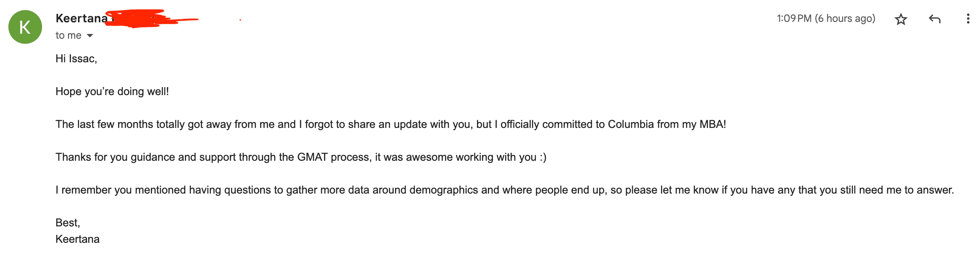This screenshot has height=255, width=980.
Task: Click the word "GMAT" in the message
Action: [312, 157]
